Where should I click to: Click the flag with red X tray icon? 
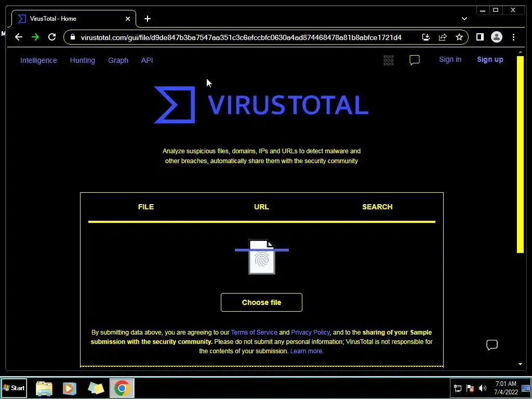pos(470,388)
